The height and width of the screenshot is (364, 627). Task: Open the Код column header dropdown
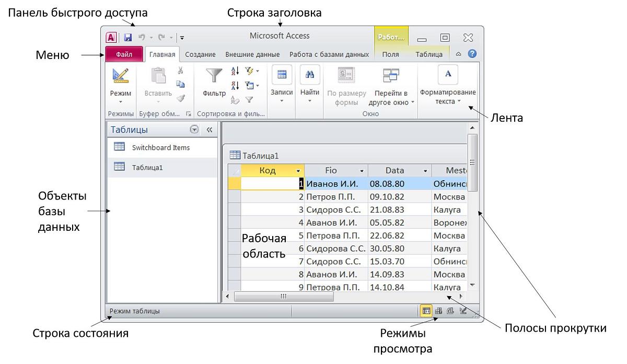(298, 171)
